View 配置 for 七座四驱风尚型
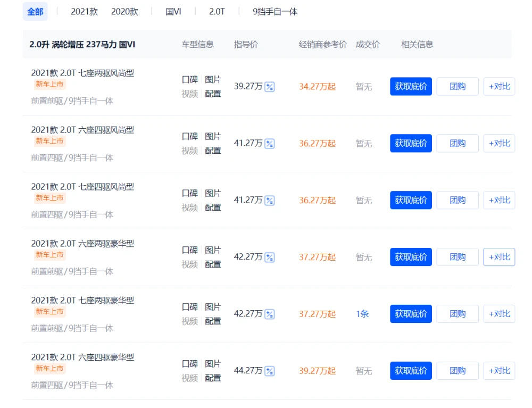The image size is (532, 408). (x=213, y=207)
